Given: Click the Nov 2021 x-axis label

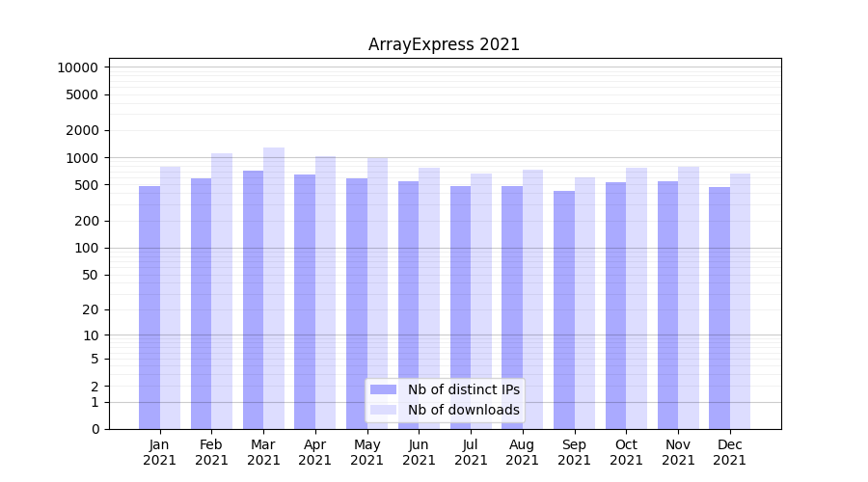Looking at the screenshot, I should click(678, 452).
